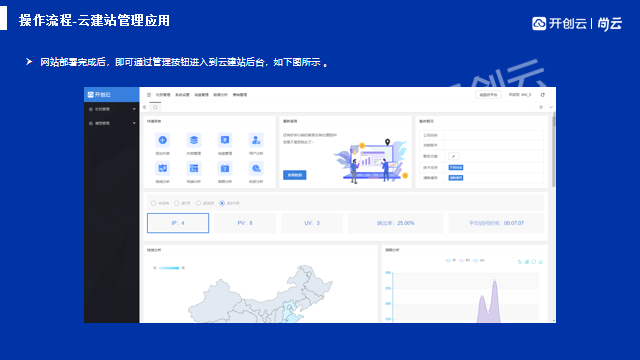Viewport: 640px width, 360px height.
Task: Open the map-shaped region analysis icon
Action: click(x=162, y=168)
